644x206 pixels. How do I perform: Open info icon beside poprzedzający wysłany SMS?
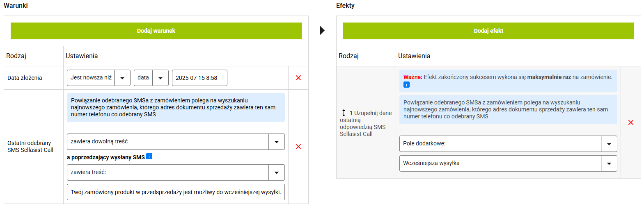click(x=149, y=156)
